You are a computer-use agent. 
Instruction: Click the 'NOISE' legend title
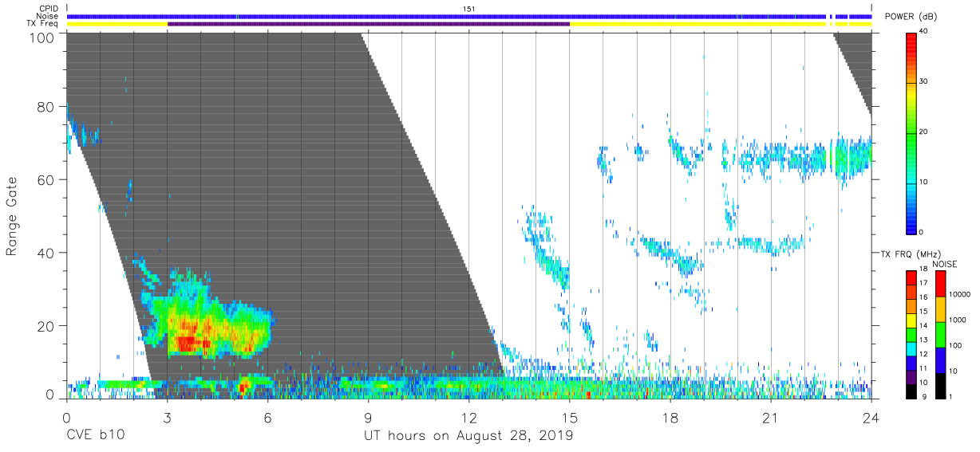[x=944, y=264]
